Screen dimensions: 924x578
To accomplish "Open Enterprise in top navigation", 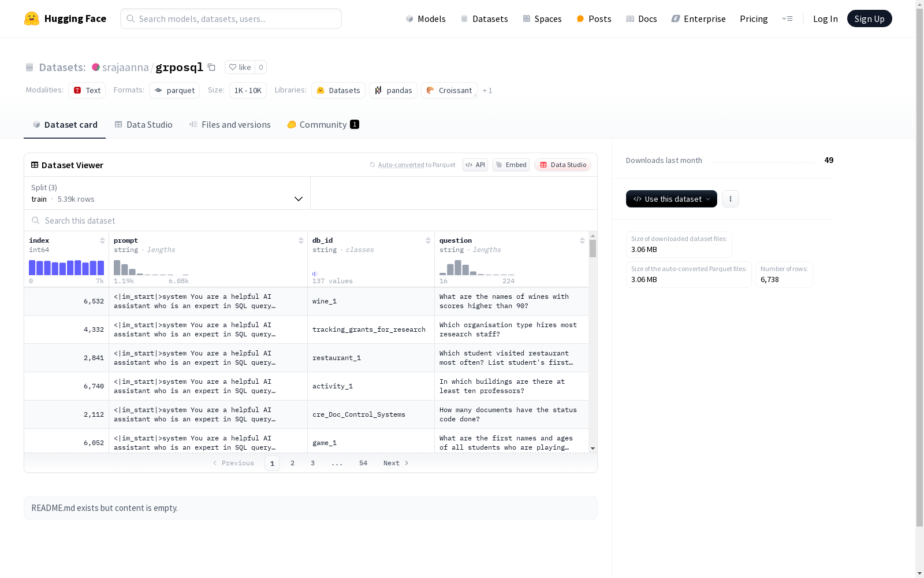I will point(698,18).
